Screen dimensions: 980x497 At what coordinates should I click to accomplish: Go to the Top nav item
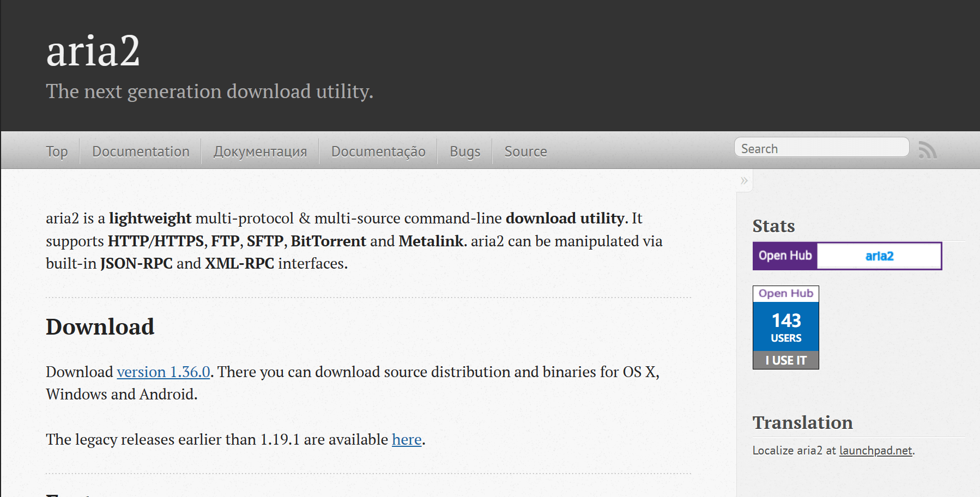pos(57,151)
